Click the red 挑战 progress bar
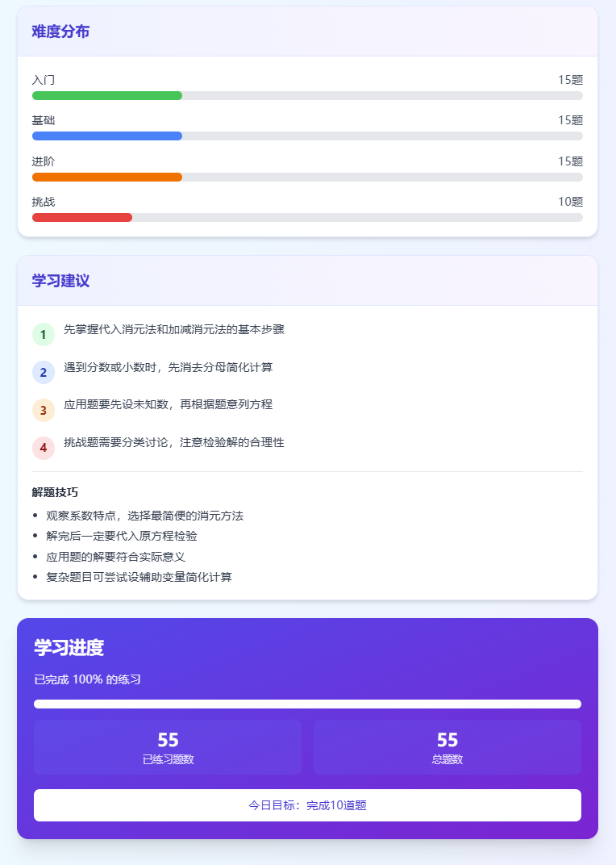This screenshot has width=616, height=865. [x=81, y=217]
